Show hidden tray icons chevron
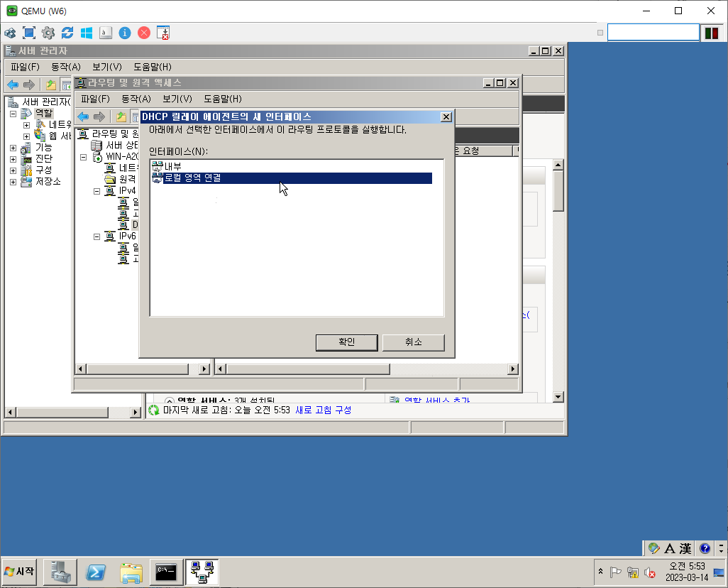The image size is (728, 588). pyautogui.click(x=600, y=572)
